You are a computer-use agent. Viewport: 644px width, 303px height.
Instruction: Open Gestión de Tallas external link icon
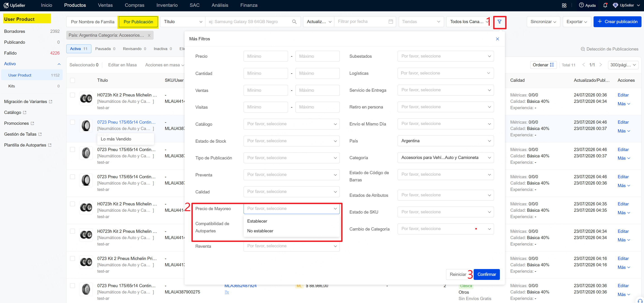click(40, 134)
